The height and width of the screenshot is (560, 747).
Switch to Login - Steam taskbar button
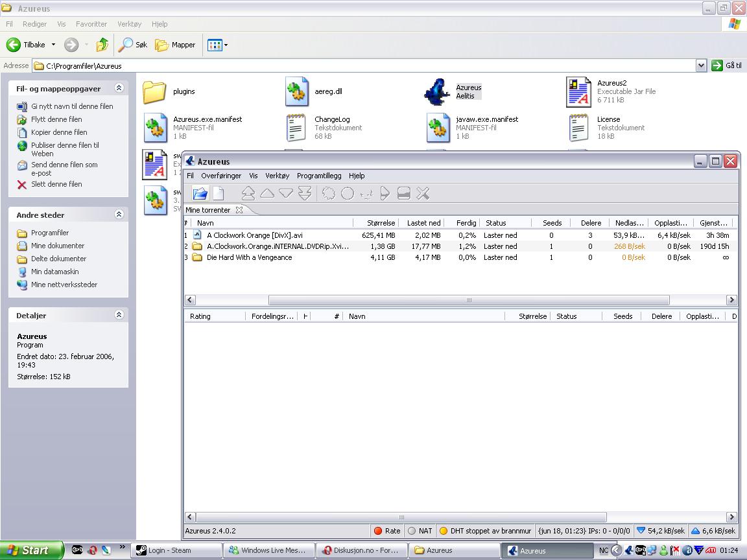coord(176,550)
